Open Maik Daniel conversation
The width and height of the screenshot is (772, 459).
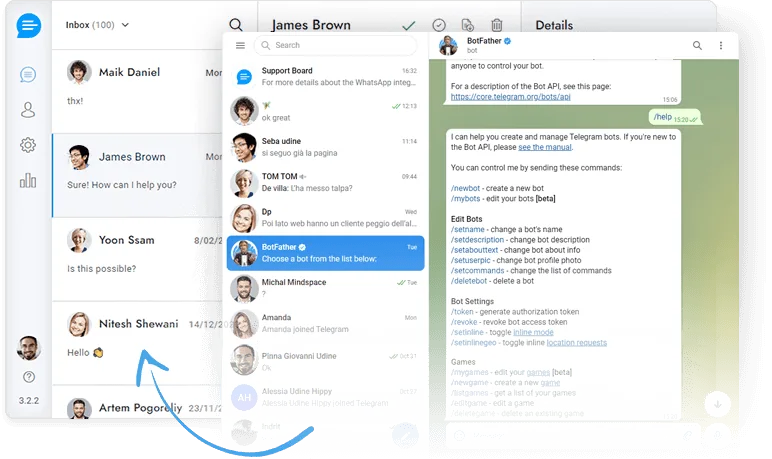[x=137, y=91]
